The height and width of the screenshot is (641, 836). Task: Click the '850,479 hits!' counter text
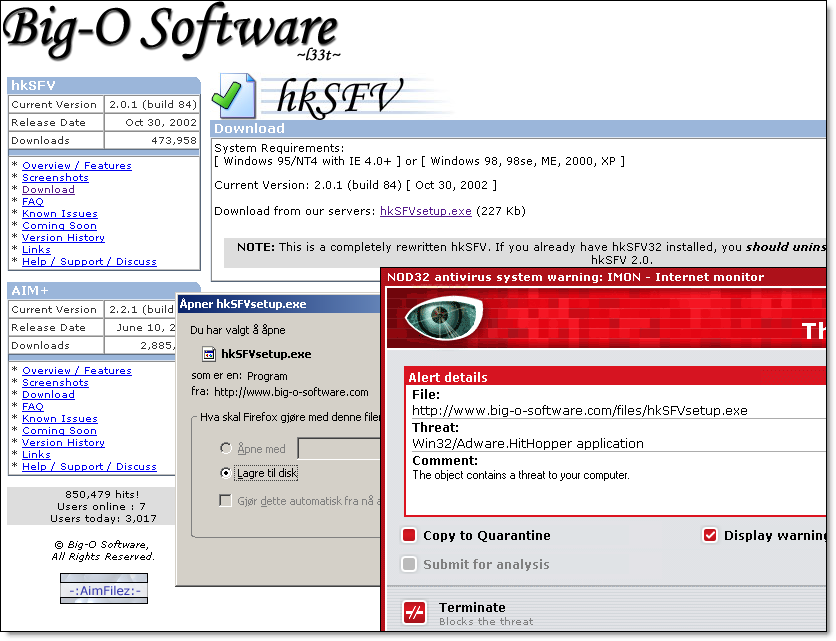tap(102, 494)
